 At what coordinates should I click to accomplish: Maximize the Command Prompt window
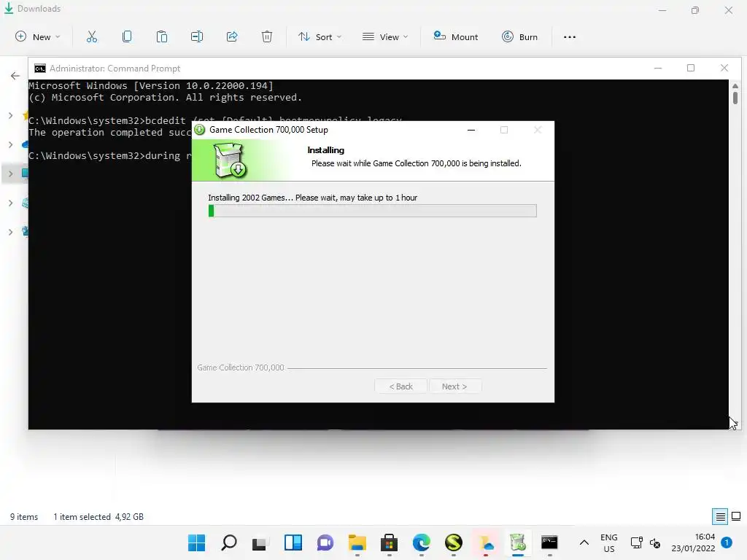(x=691, y=68)
